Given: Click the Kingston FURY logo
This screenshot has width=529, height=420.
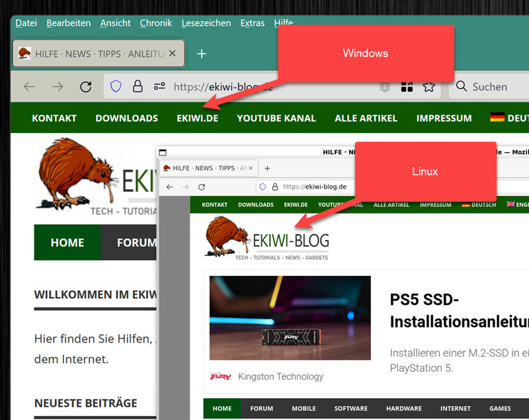Looking at the screenshot, I should click(x=221, y=376).
